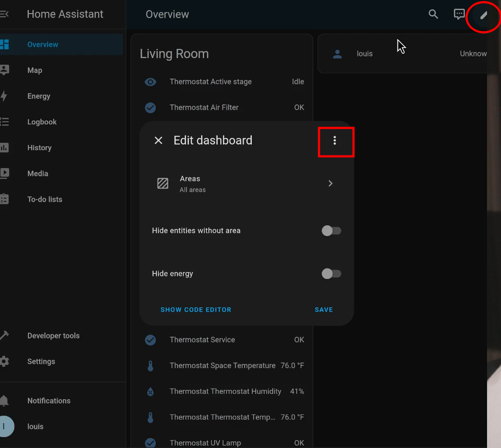This screenshot has width=501, height=448.
Task: Click the louis name on person card
Action: pos(364,54)
